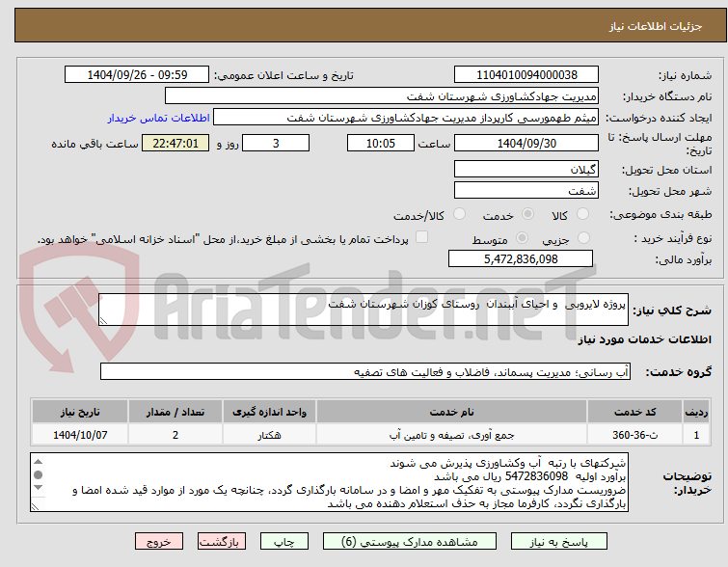
Task: Click the row number cell 1
Action: pos(696,435)
